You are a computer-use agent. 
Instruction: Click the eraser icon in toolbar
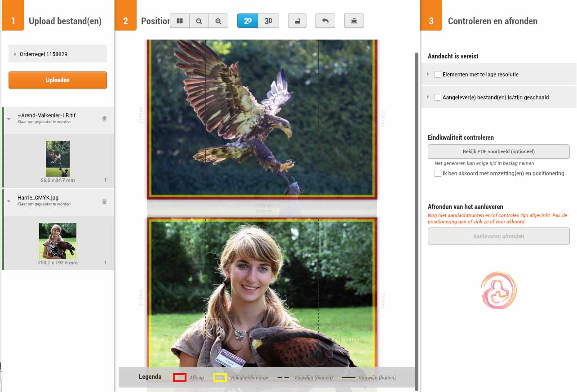tap(297, 21)
